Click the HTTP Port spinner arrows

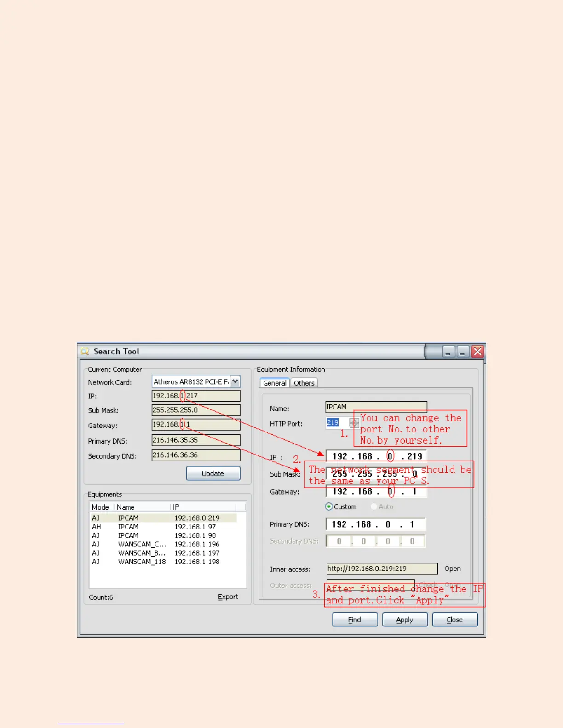[x=354, y=423]
